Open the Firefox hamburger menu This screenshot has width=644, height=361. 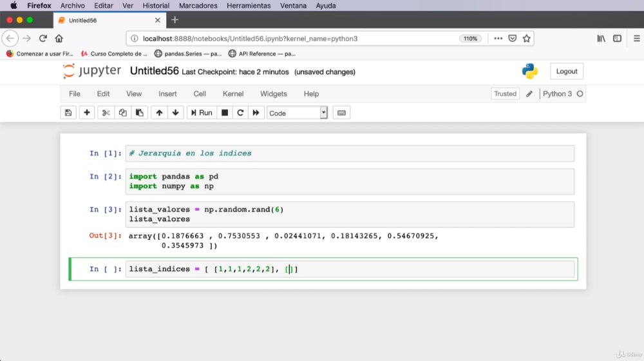637,38
